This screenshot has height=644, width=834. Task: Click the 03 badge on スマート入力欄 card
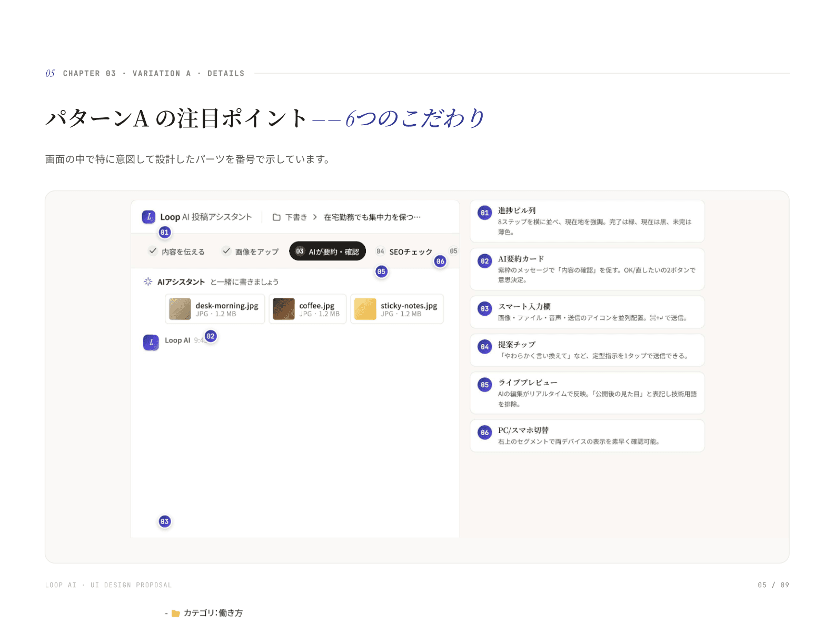coord(485,309)
